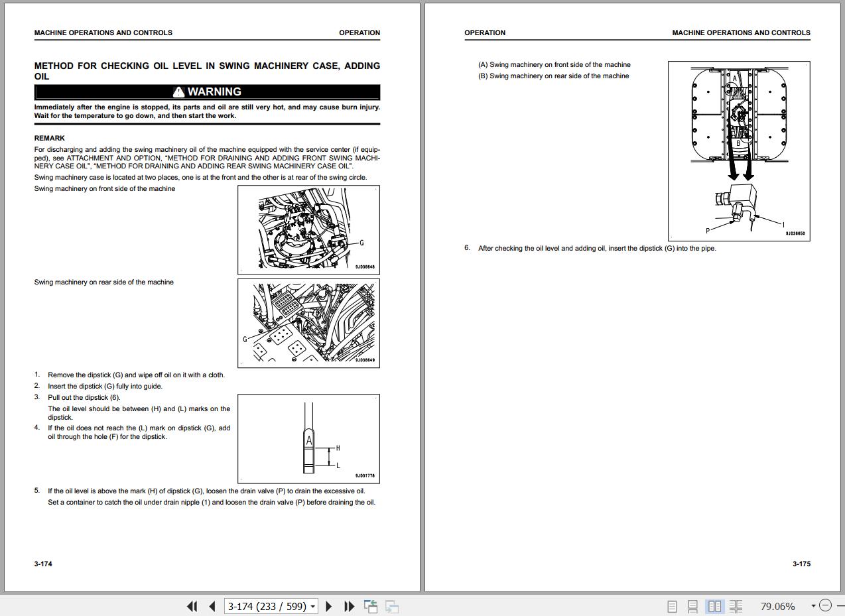Screen dimensions: 845x616
Task: Go to the previous page
Action: (x=212, y=606)
